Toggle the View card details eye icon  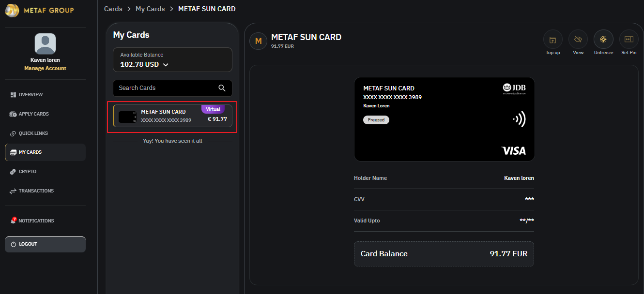[578, 39]
